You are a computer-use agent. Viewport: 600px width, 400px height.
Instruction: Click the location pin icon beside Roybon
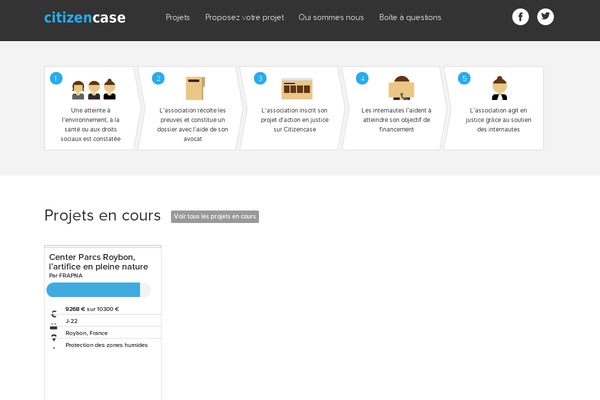[54, 338]
